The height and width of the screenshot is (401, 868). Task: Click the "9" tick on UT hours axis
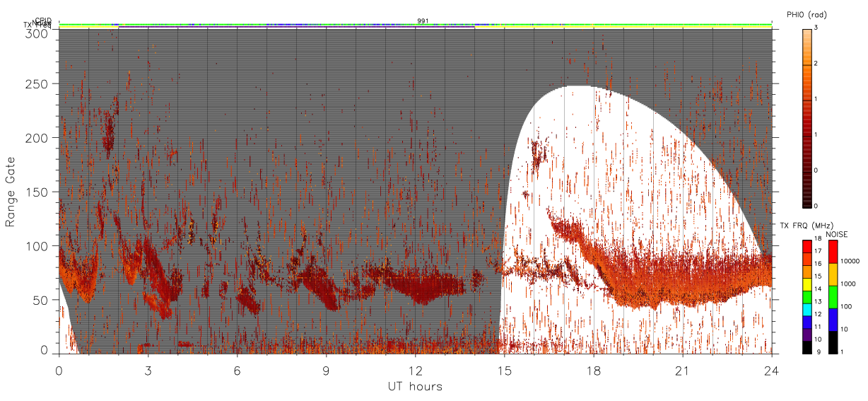tap(326, 370)
